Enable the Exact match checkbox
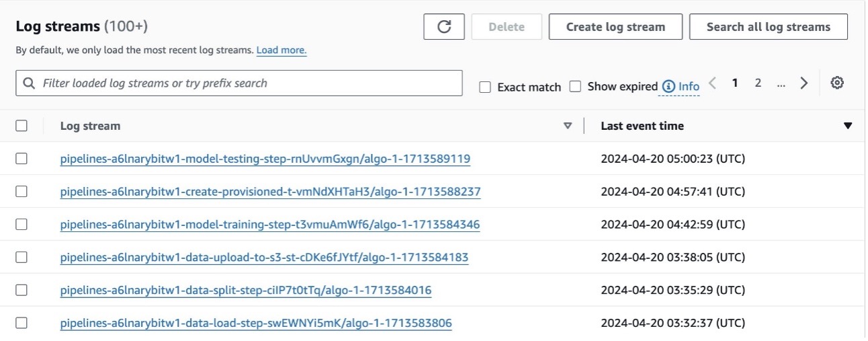This screenshot has height=341, width=868. pos(485,87)
